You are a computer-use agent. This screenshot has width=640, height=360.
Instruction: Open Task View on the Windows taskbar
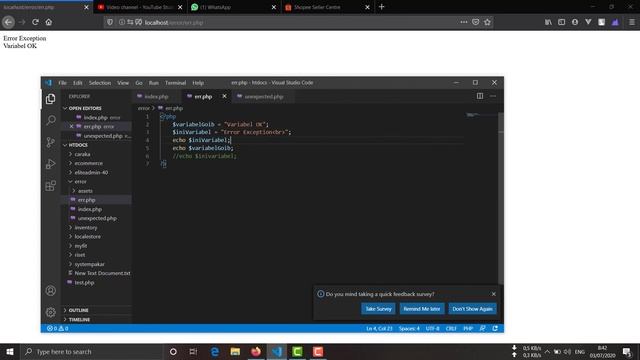[193, 351]
